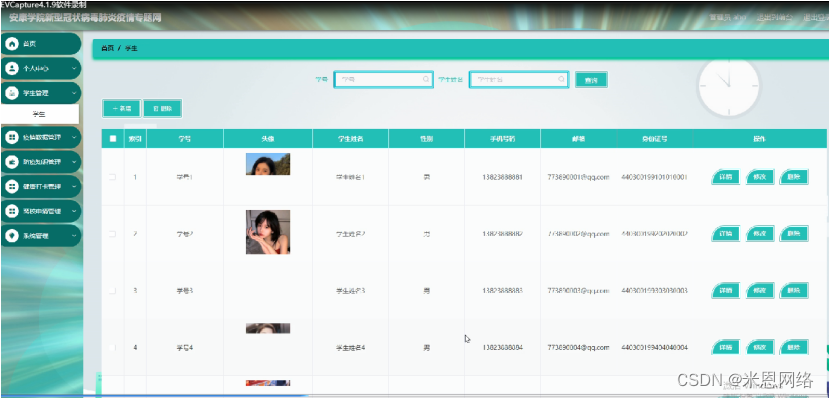
Task: Expand the 个人中心 menu chevron
Action: 73,69
